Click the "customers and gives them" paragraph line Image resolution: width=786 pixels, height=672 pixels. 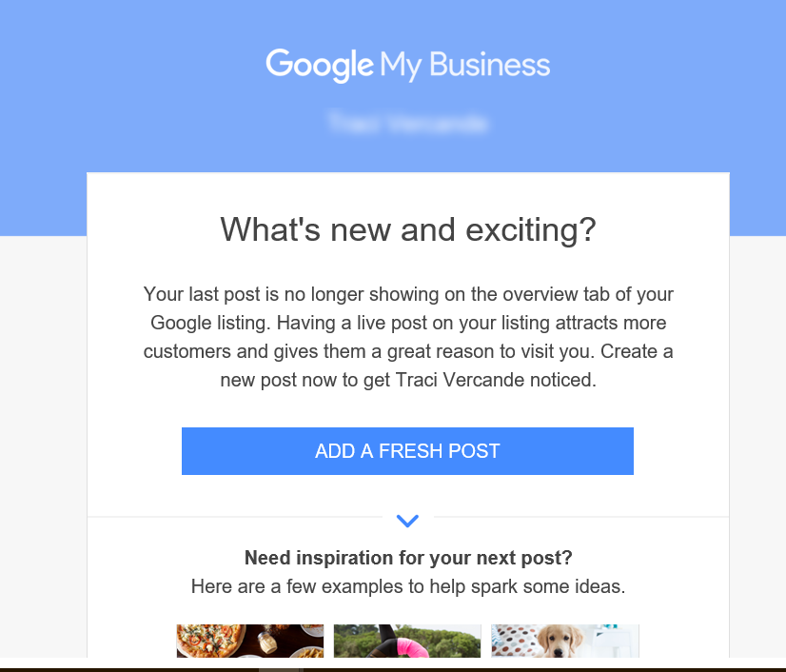click(x=408, y=351)
